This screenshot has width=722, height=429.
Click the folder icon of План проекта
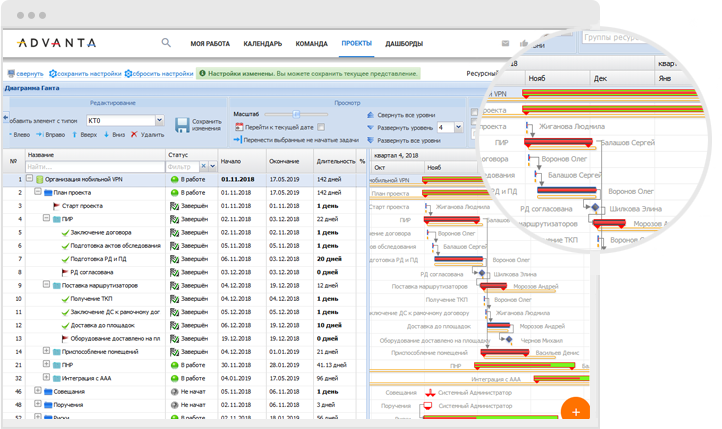[48, 193]
